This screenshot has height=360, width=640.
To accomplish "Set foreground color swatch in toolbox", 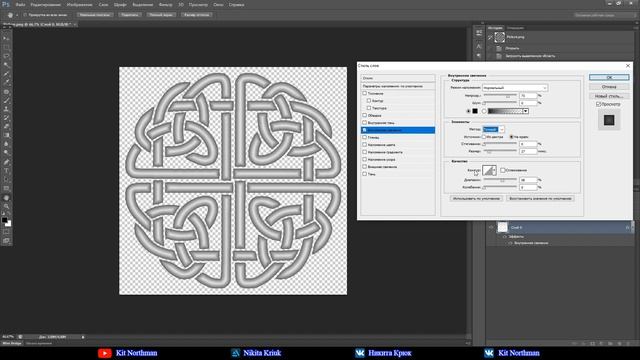I will (x=4, y=220).
